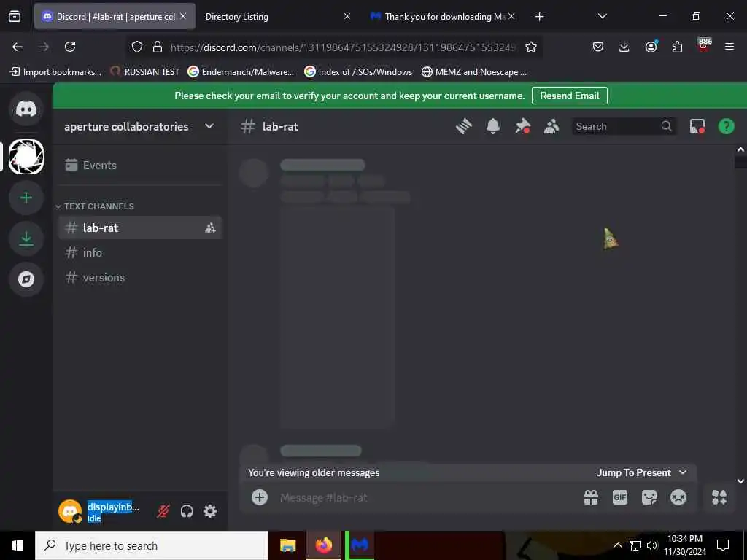Click Jump To Present

pyautogui.click(x=641, y=472)
